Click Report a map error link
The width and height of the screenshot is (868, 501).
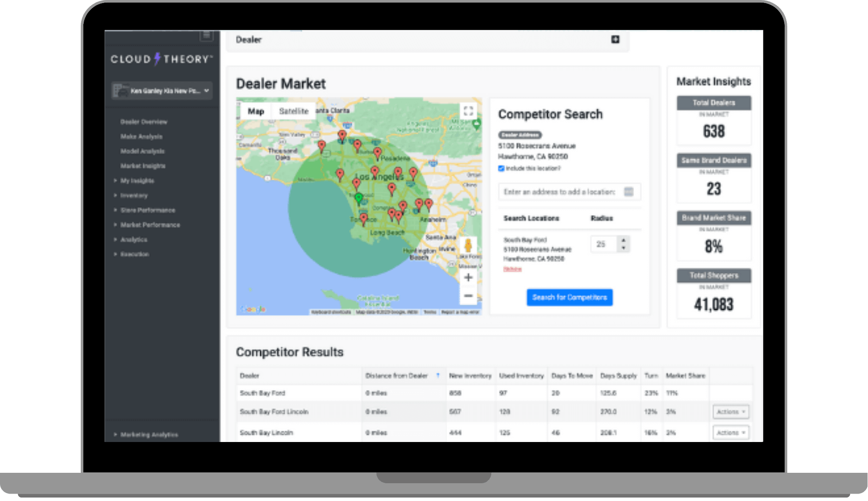tap(460, 312)
